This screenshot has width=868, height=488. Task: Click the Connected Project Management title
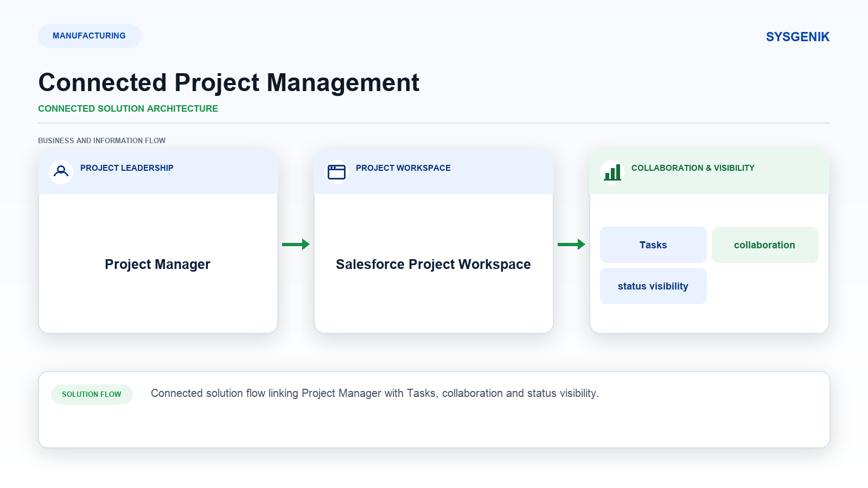(x=228, y=82)
